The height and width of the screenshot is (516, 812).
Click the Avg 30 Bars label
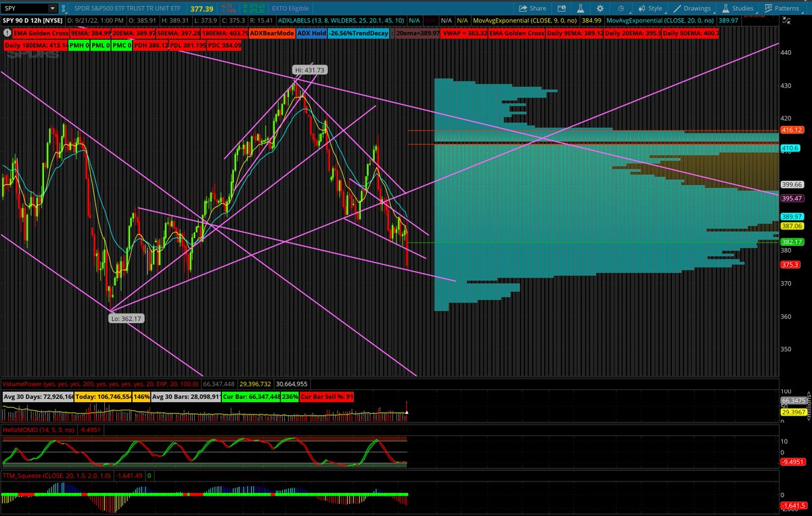tap(186, 396)
